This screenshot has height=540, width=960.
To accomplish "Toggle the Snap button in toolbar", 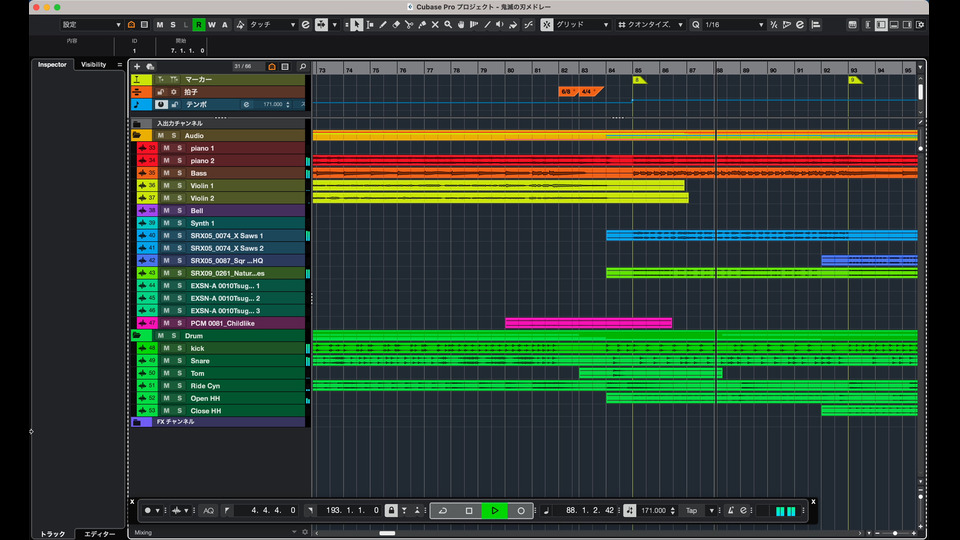I will pyautogui.click(x=547, y=24).
